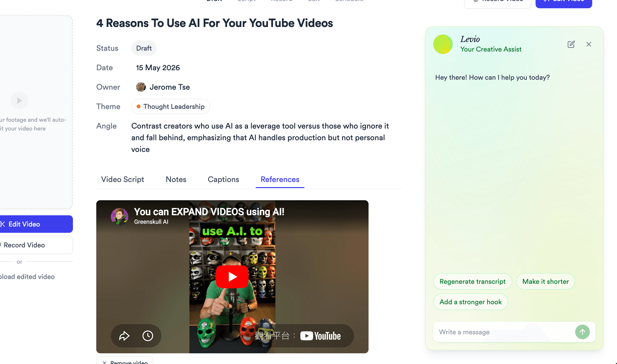This screenshot has width=617, height=364.
Task: Click the blue Edit Video sidebar button
Action: tap(34, 224)
